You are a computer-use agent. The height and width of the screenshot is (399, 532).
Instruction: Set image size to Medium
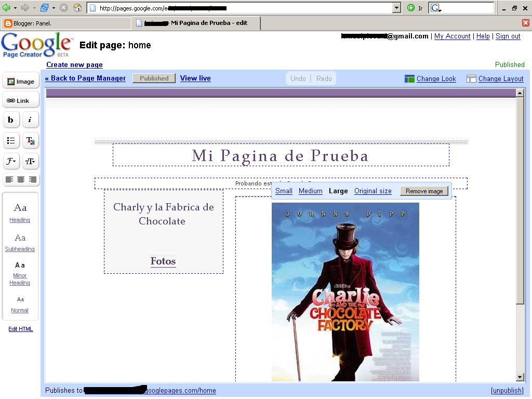[x=311, y=191]
